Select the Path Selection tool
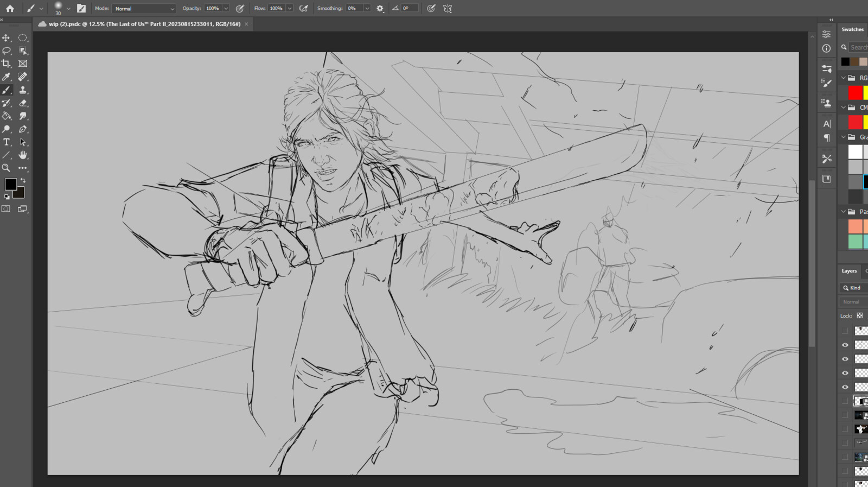 (x=23, y=142)
